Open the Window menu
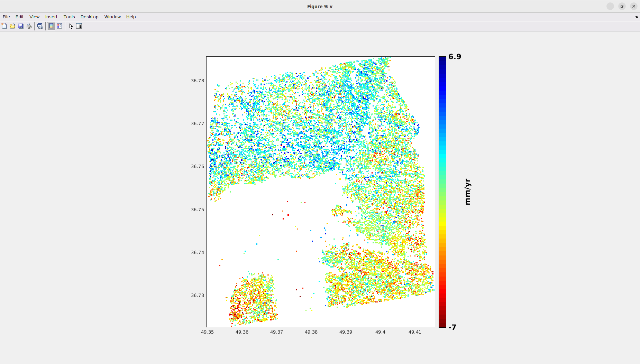The height and width of the screenshot is (364, 640). (x=112, y=17)
